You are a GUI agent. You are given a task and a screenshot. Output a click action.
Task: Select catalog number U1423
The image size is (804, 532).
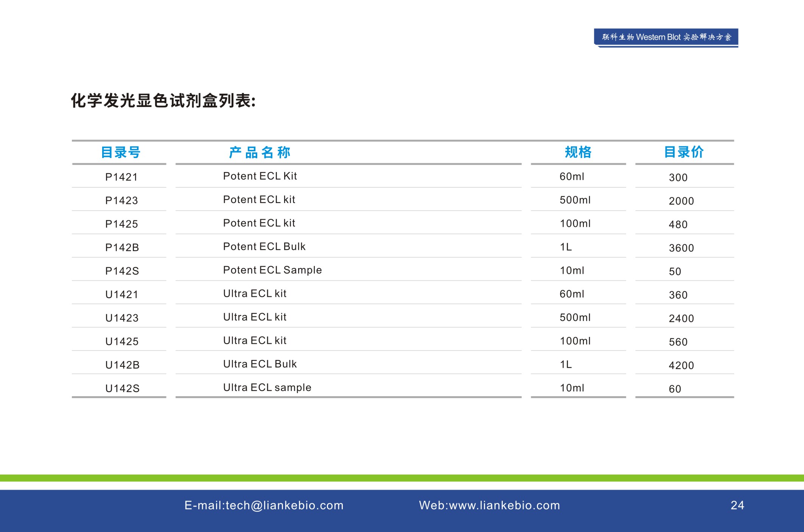tap(122, 318)
